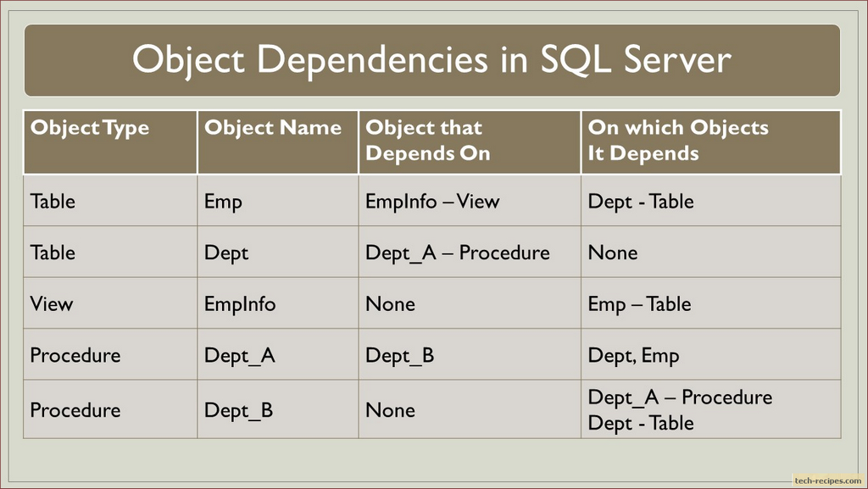Click 'Procedure' type cell in Dept_B row

(75, 410)
